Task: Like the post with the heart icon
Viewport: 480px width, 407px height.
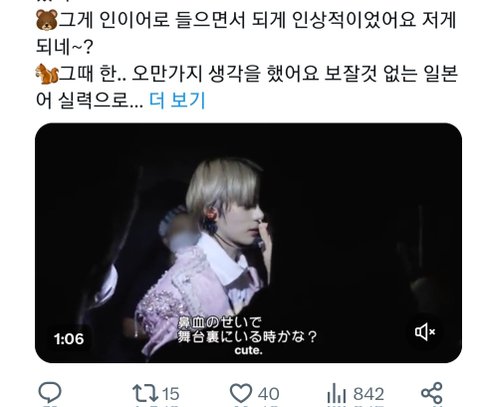Action: click(241, 393)
